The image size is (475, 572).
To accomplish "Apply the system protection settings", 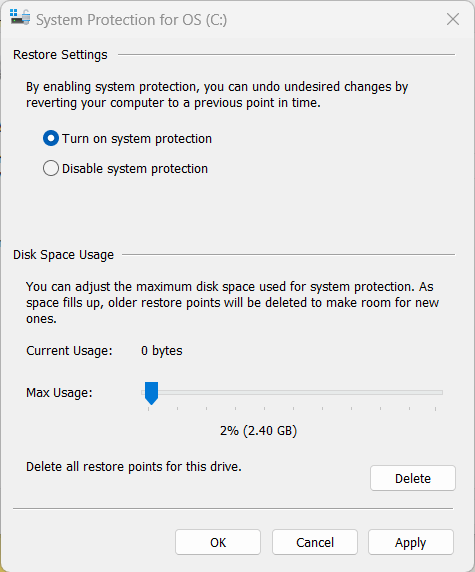I will [x=411, y=542].
